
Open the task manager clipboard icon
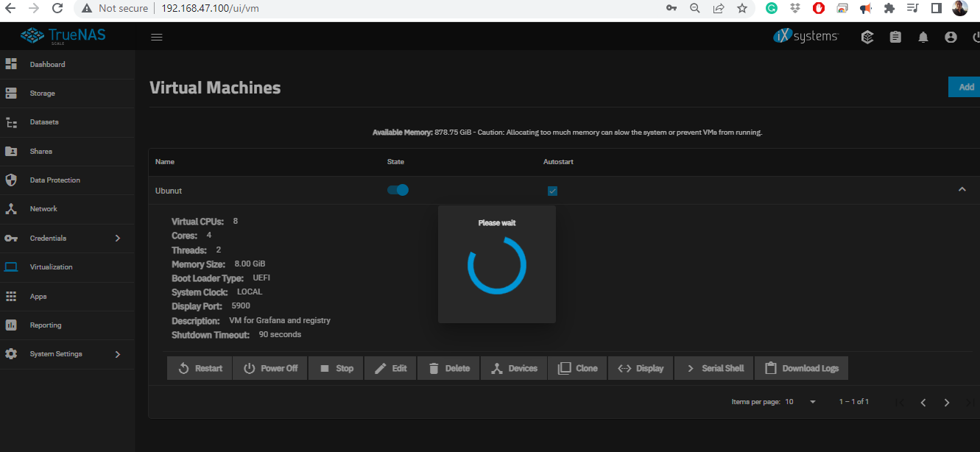click(895, 37)
